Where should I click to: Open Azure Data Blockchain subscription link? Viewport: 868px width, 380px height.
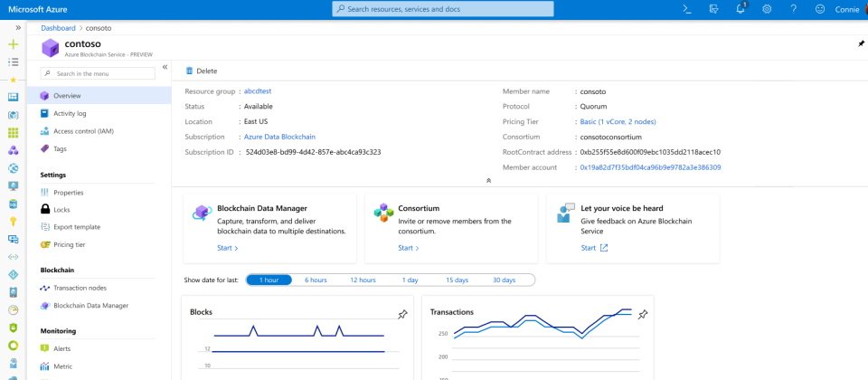click(279, 137)
